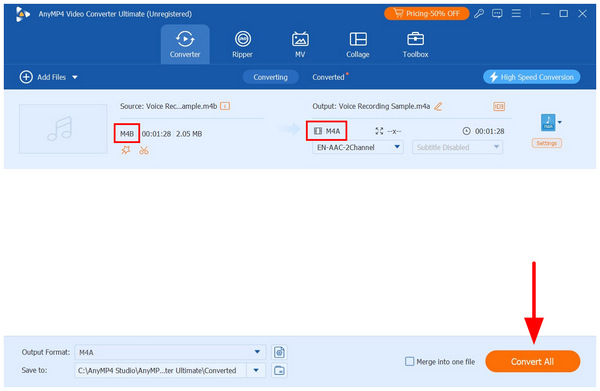Open the Converter tab

click(185, 44)
